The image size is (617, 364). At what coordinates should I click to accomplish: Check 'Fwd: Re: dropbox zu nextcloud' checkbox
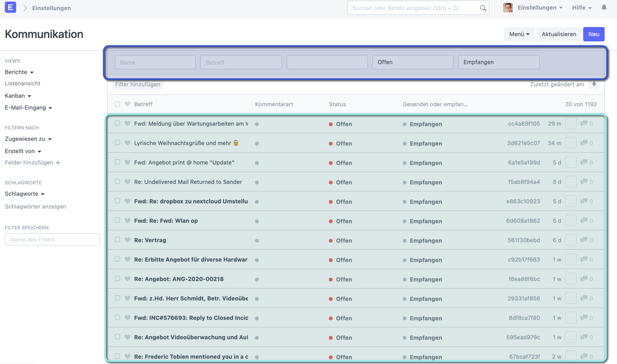pos(118,201)
